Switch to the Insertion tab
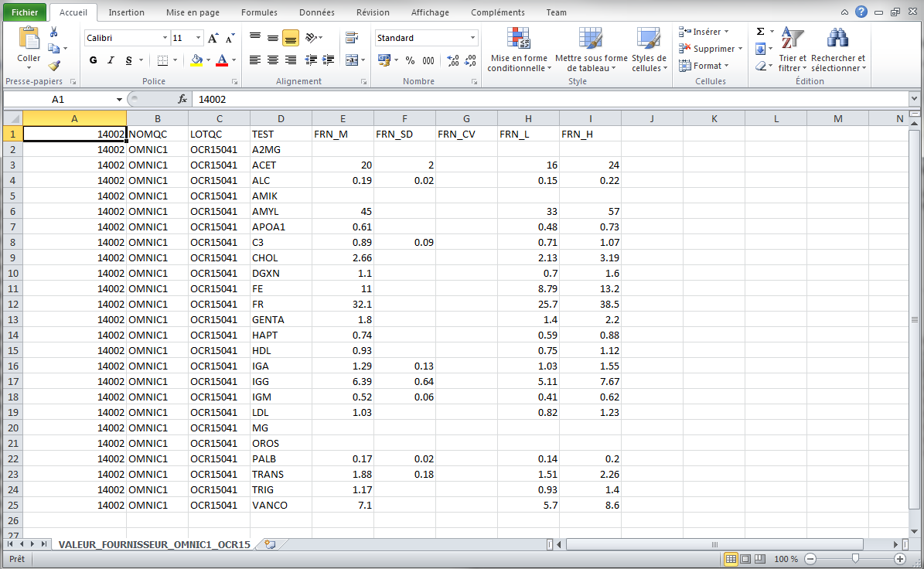Image resolution: width=924 pixels, height=569 pixels. pyautogui.click(x=126, y=12)
